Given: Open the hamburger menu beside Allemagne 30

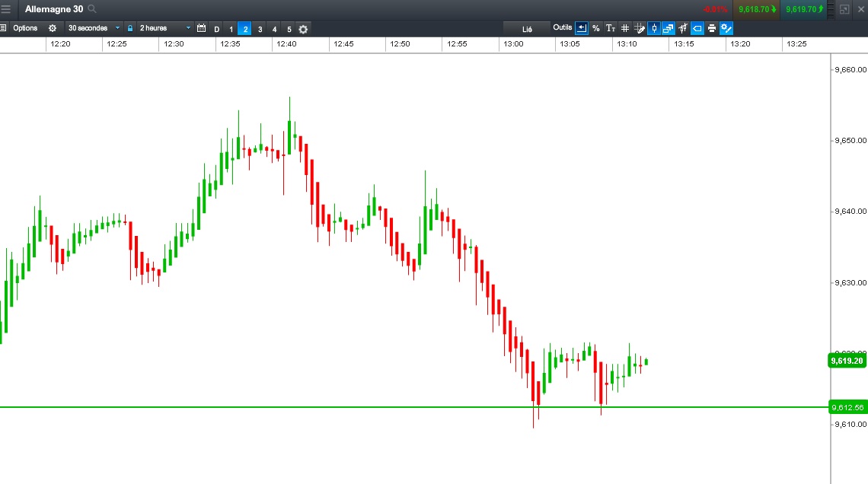Looking at the screenshot, I should (x=6, y=9).
